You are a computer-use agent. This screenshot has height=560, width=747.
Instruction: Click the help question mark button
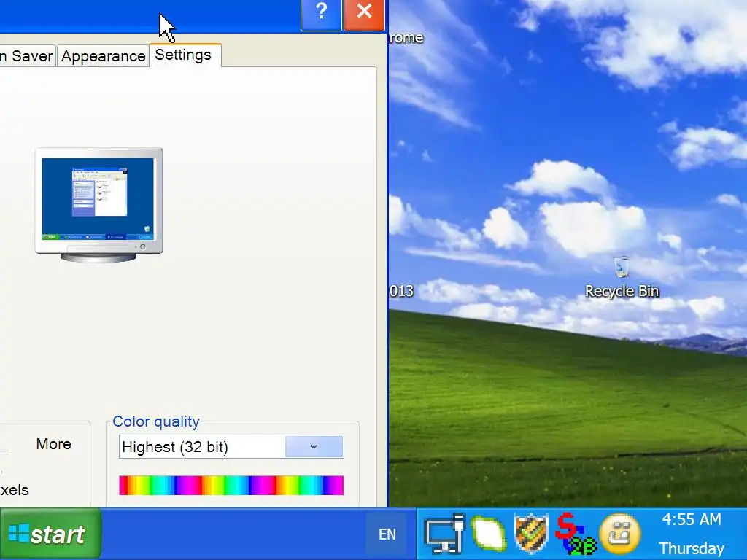pos(321,13)
